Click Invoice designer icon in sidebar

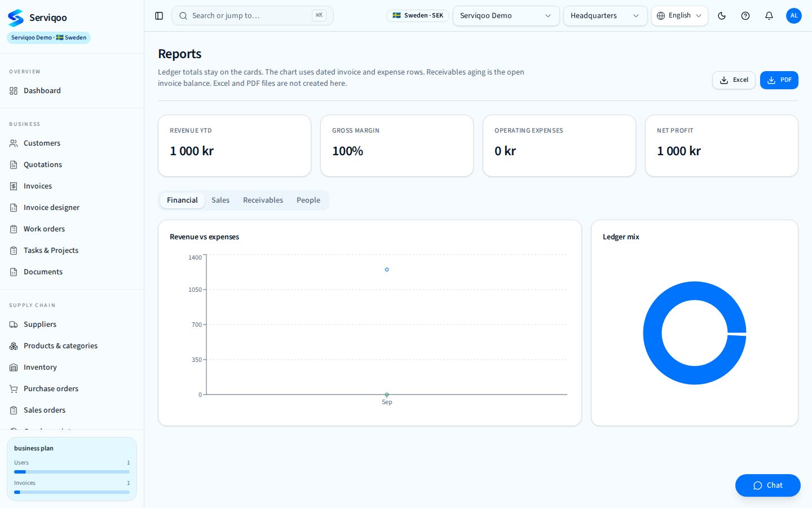pos(14,208)
